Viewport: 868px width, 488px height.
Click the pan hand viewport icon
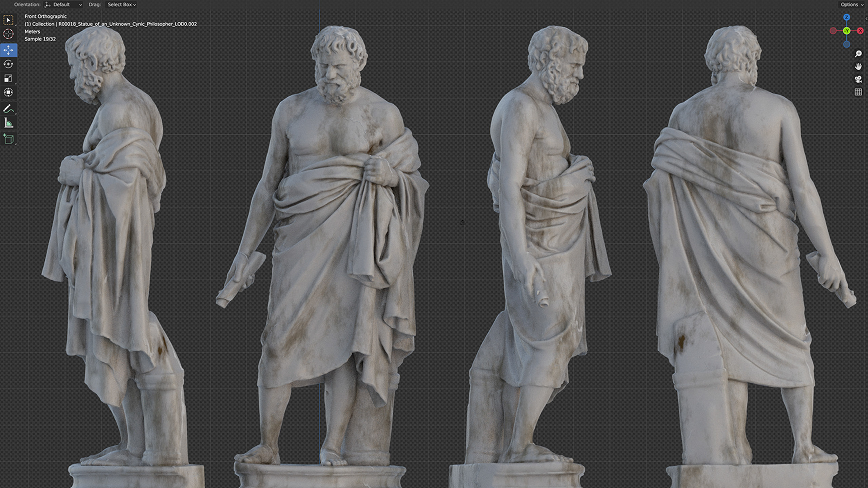858,66
